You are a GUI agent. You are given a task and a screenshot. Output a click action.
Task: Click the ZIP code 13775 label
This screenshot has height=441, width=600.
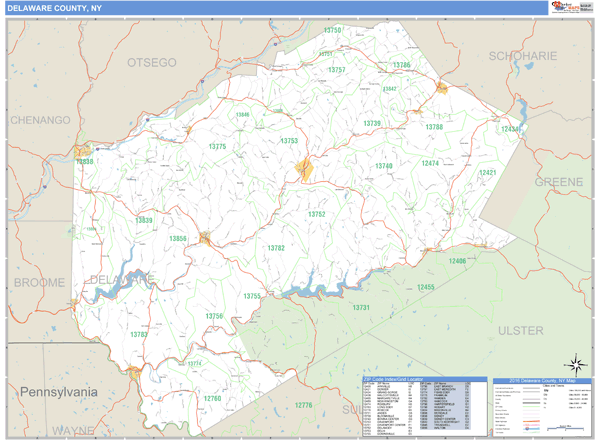pos(217,147)
